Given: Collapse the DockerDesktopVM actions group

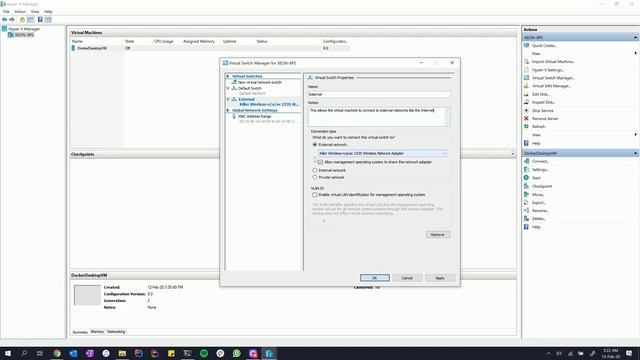Looking at the screenshot, I should 635,153.
